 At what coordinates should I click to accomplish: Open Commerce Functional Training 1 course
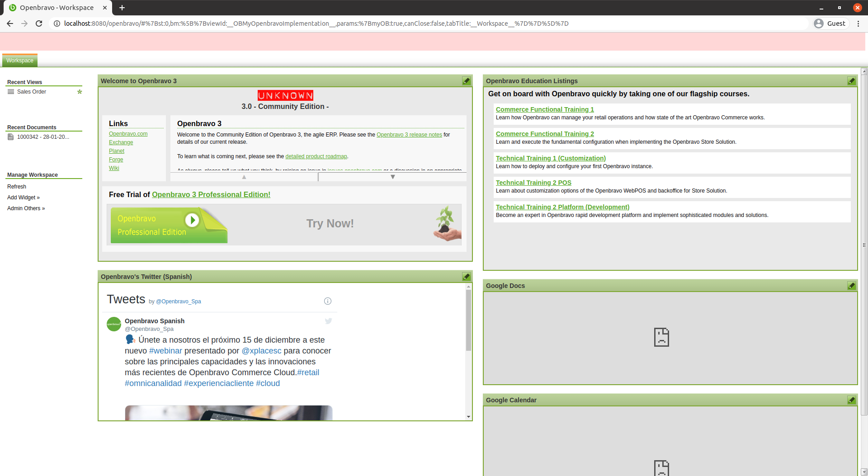point(545,109)
